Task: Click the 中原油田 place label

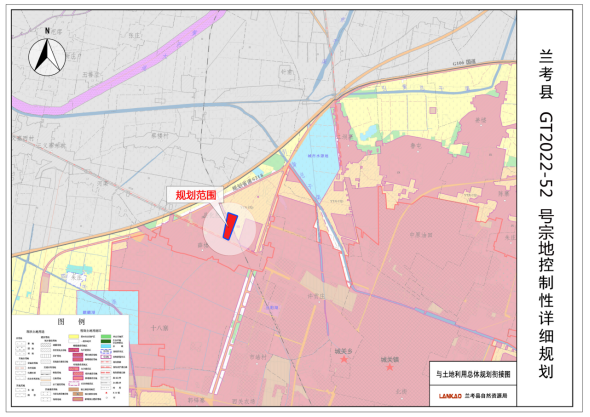Action: [421, 235]
